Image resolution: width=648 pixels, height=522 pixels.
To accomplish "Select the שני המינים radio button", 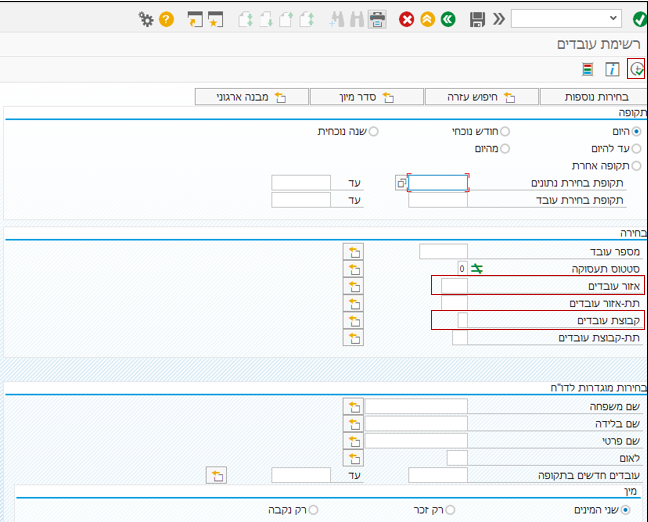I will coord(625,510).
